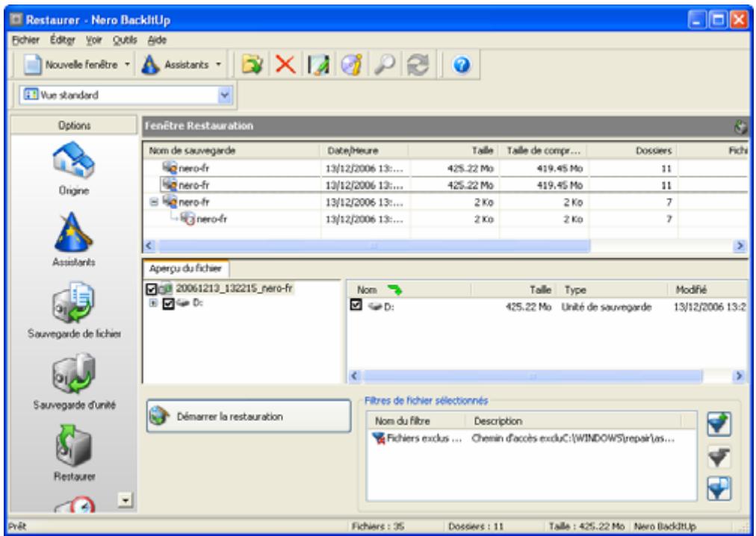Click the Fichiers : 35 status bar entry
Viewport: 756px width, 536px height.
(378, 526)
